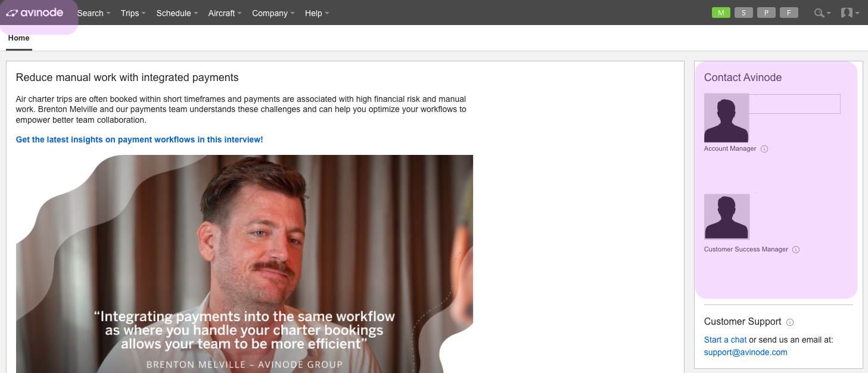Start a chat with support

tap(725, 340)
